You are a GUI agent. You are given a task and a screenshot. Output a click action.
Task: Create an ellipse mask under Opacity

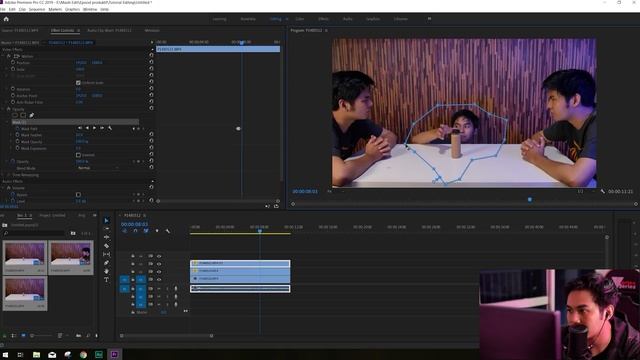[15, 116]
